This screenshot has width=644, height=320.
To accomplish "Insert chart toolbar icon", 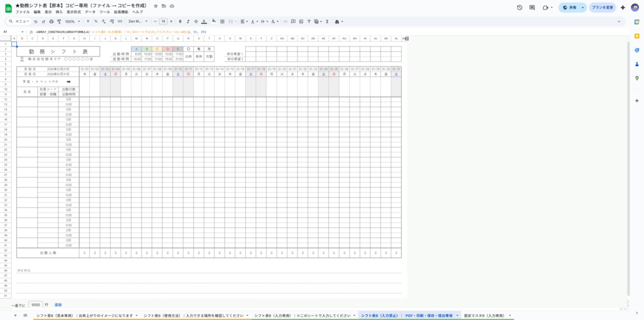I will [x=301, y=21].
